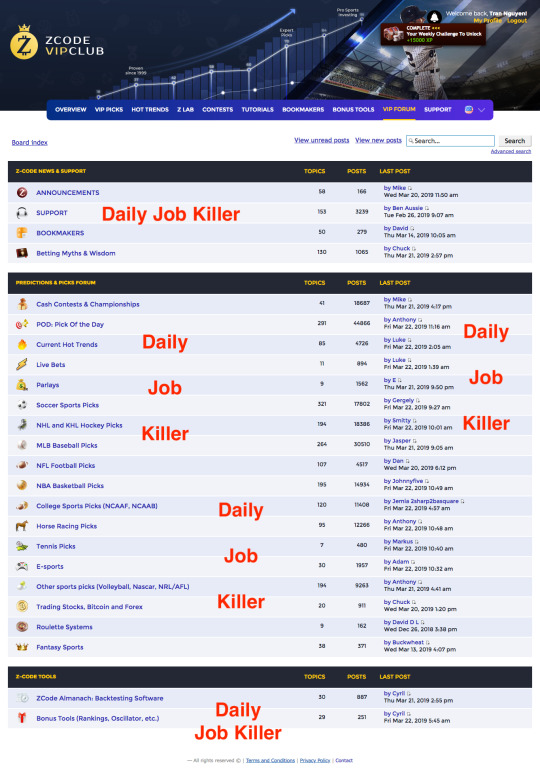Click the Live Bets lightning icon

(22, 365)
